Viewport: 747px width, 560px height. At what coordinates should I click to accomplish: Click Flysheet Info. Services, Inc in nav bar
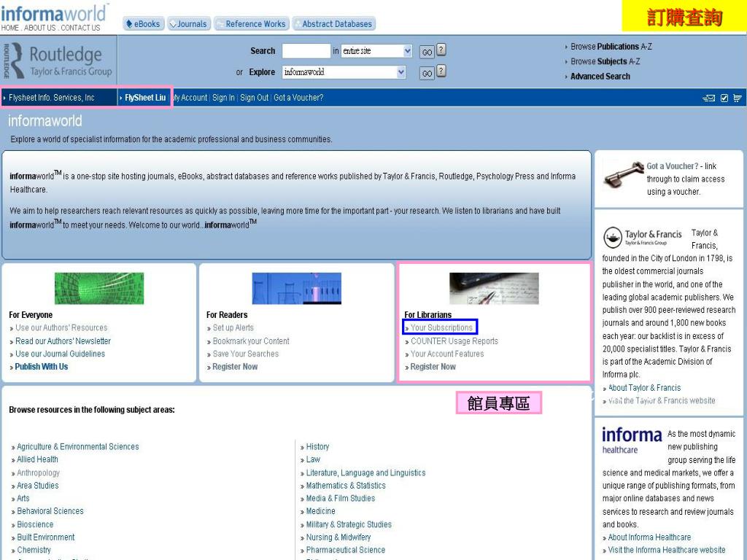[52, 98]
